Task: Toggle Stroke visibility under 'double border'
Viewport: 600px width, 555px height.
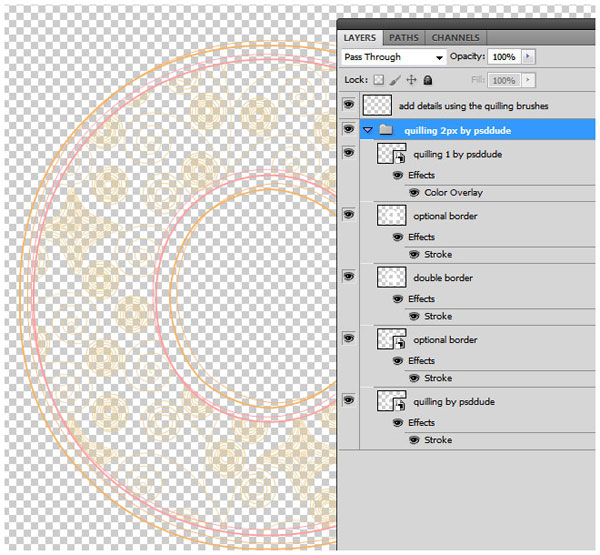Action: click(x=414, y=316)
